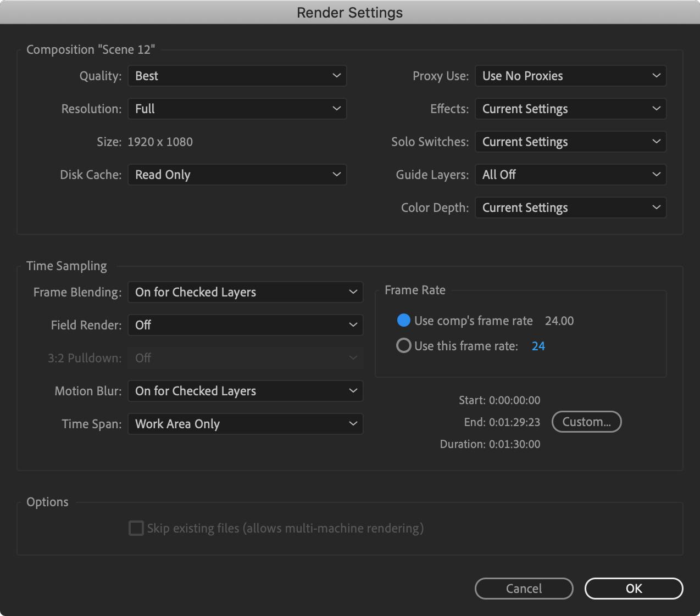The height and width of the screenshot is (616, 700).
Task: Click the Duration: 0:01:30:00 text
Action: click(490, 444)
